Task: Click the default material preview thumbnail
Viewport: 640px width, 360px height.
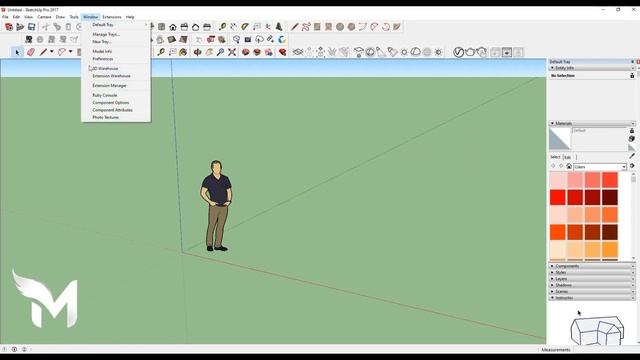Action: pos(560,139)
